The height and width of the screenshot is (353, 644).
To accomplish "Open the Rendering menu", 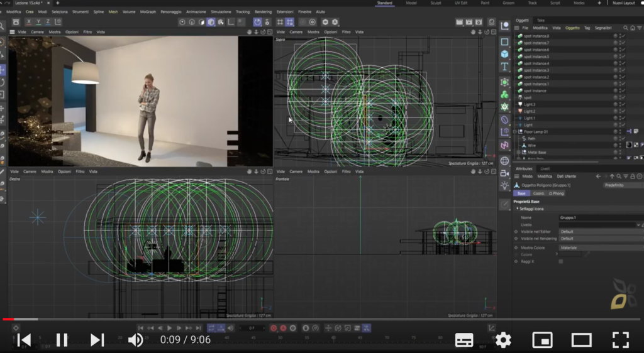I will click(x=263, y=11).
